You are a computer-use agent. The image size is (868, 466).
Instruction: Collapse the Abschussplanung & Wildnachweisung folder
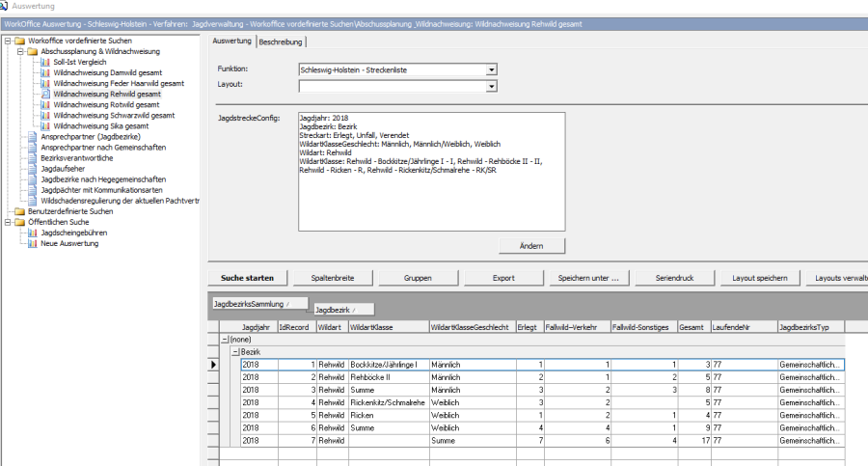tap(19, 51)
